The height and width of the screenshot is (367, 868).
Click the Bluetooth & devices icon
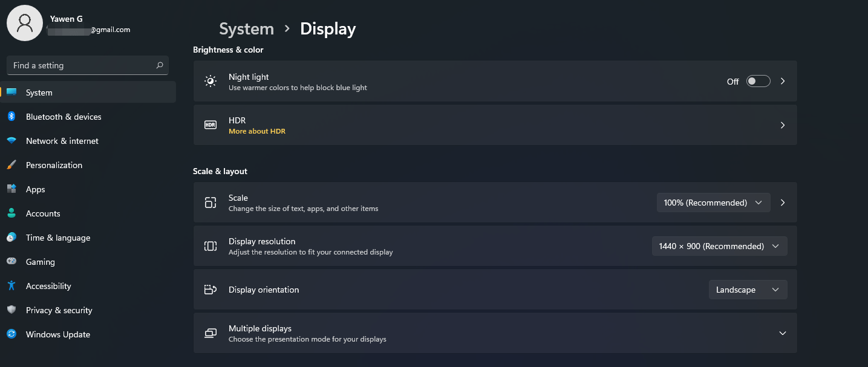pos(11,117)
